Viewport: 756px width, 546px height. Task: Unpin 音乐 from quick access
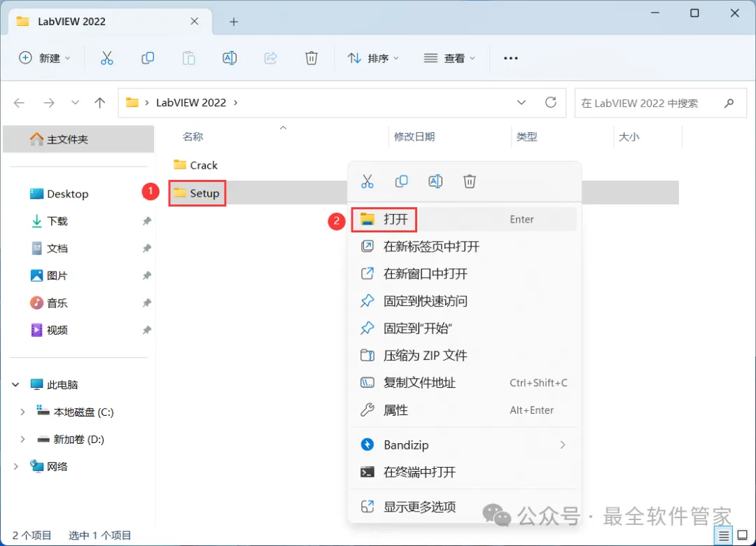tap(146, 303)
